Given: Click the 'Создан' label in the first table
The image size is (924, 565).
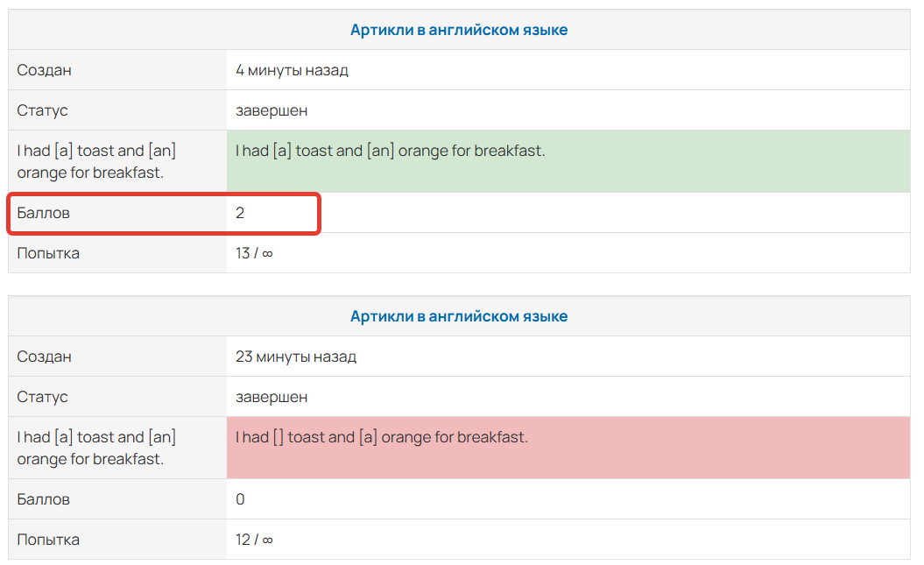Looking at the screenshot, I should [x=44, y=70].
